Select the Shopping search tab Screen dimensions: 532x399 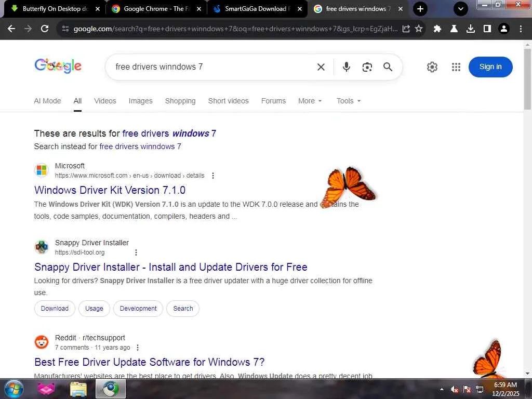(x=180, y=101)
